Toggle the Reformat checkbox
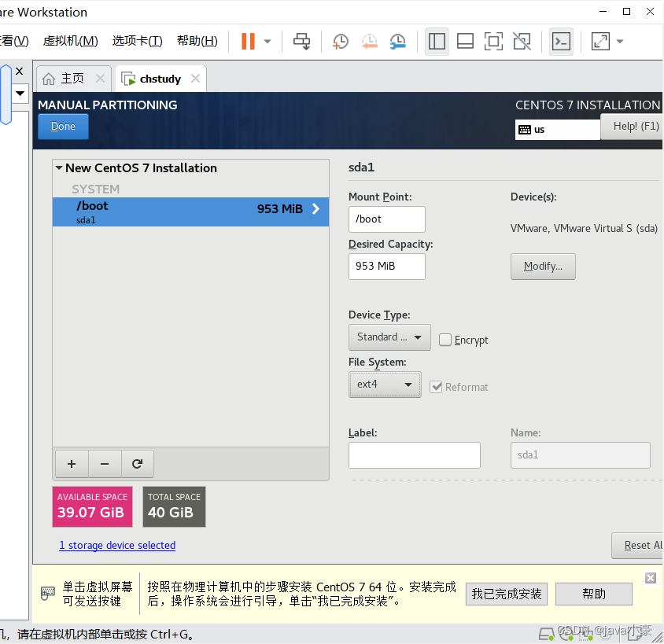 pyautogui.click(x=436, y=387)
